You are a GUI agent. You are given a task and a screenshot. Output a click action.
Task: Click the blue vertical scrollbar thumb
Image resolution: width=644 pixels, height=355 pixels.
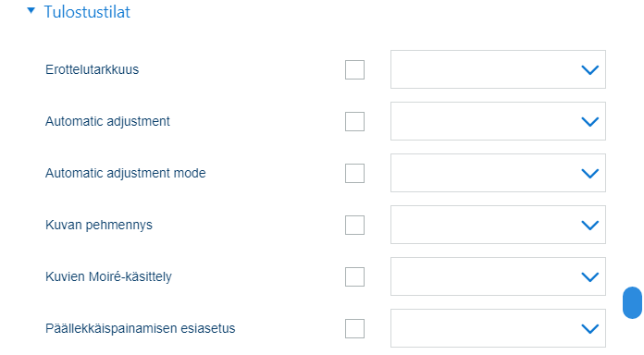[633, 302]
